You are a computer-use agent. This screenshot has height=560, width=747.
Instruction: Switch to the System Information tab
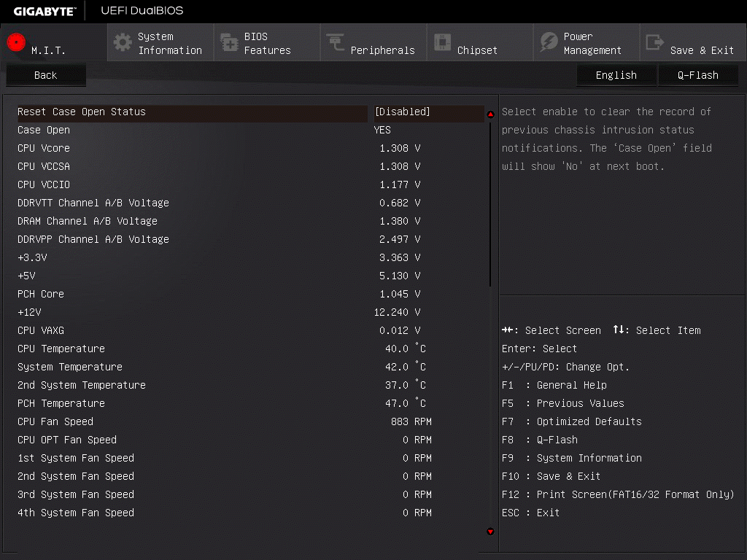(160, 43)
